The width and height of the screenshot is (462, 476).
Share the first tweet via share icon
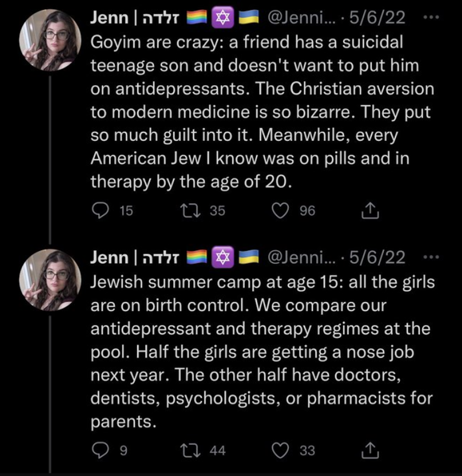[370, 211]
